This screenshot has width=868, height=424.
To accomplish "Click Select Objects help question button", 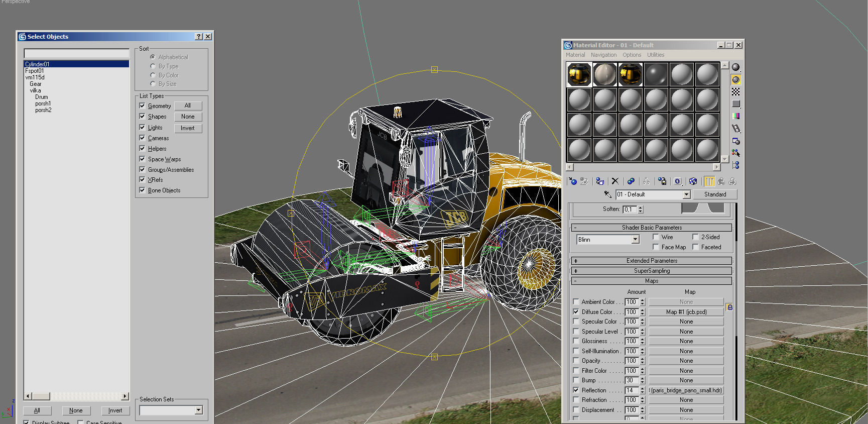I will click(199, 37).
